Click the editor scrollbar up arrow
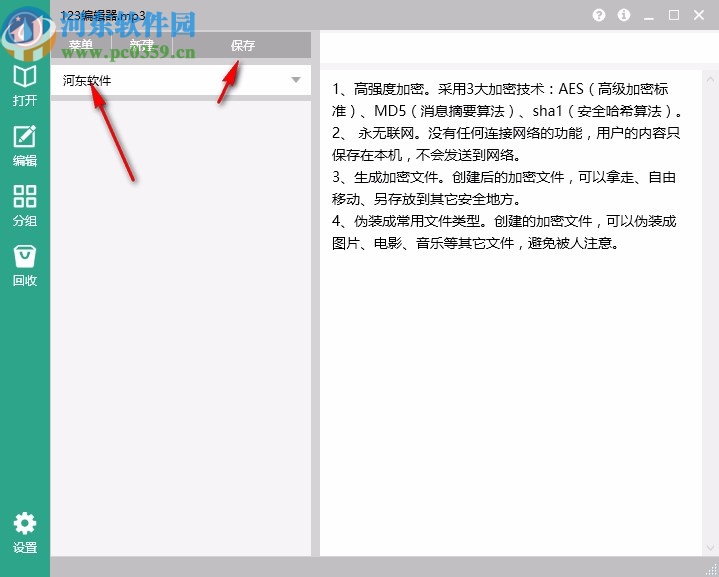Screen dimensions: 719x577 coord(710,79)
